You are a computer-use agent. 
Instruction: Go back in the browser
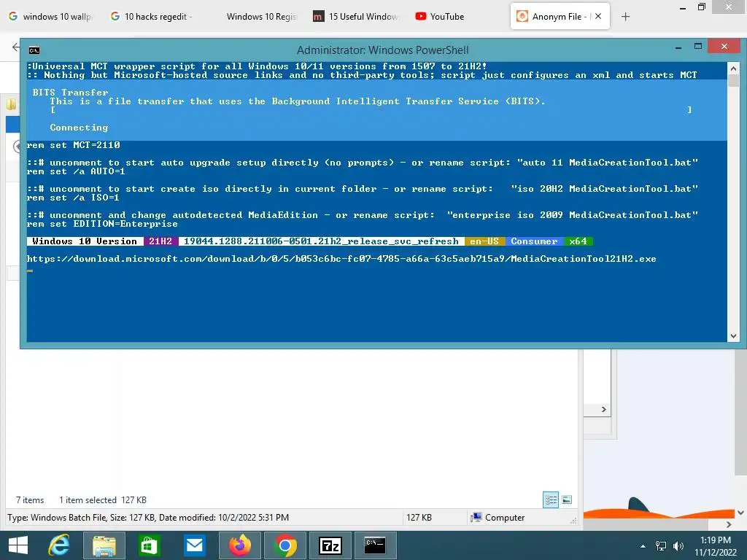point(16,47)
